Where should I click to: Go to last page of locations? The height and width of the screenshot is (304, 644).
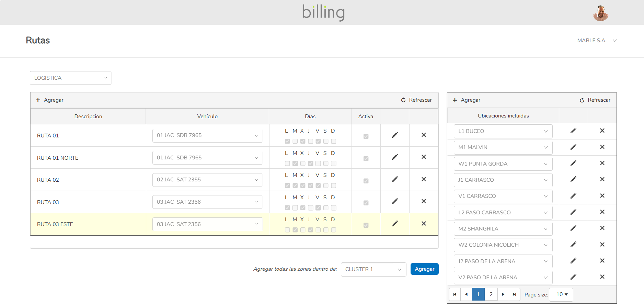pyautogui.click(x=514, y=294)
